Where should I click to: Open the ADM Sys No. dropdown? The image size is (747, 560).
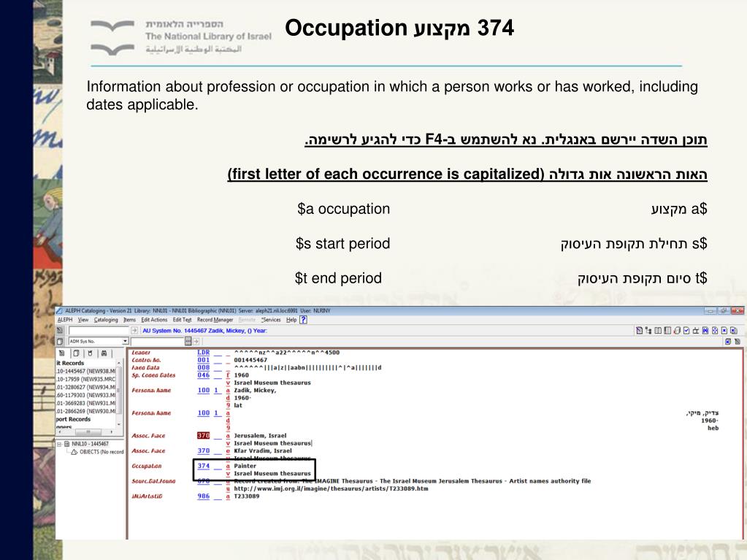126,341
